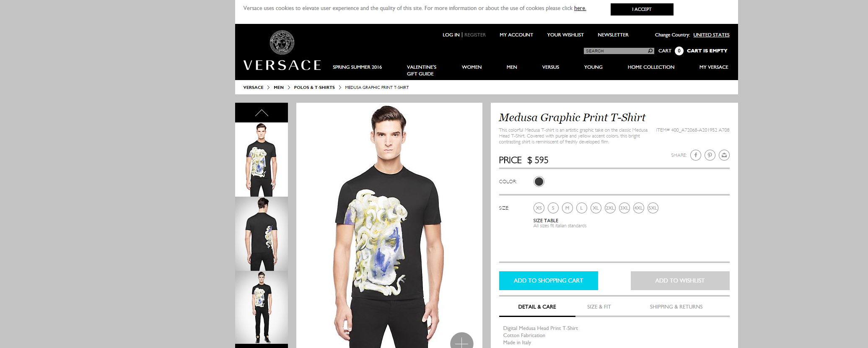Open the Size Table link
The height and width of the screenshot is (348, 868).
point(546,221)
